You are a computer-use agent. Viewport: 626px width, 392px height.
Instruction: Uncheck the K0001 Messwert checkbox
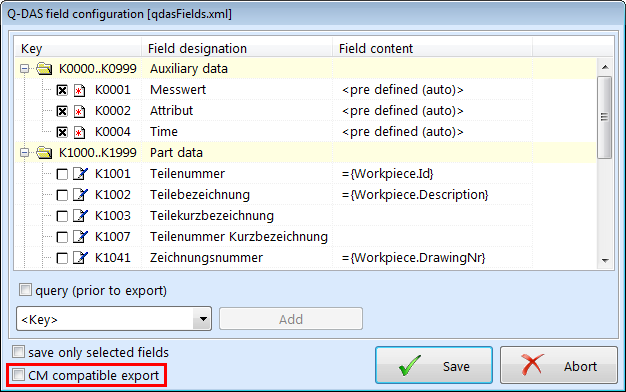(62, 90)
